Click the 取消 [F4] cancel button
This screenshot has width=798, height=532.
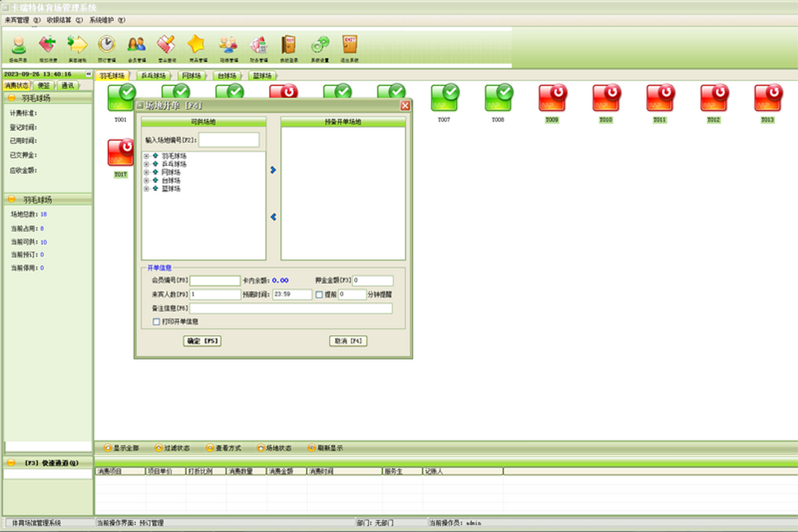(348, 341)
